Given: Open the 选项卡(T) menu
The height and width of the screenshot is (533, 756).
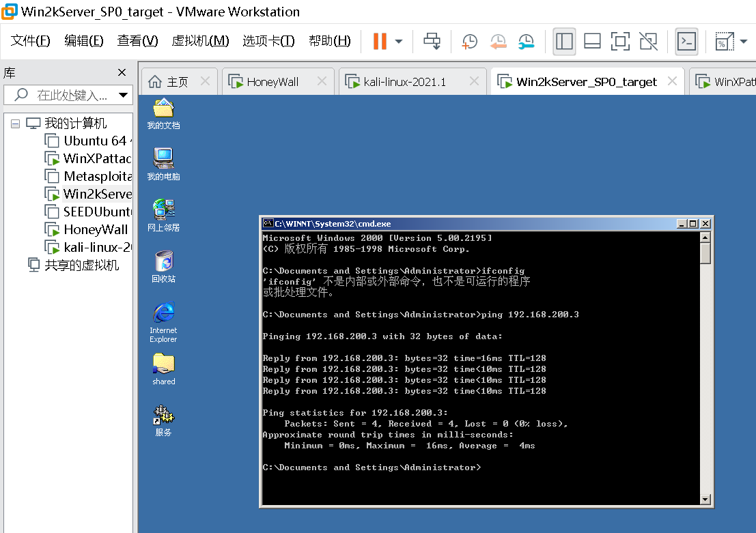Looking at the screenshot, I should [268, 41].
